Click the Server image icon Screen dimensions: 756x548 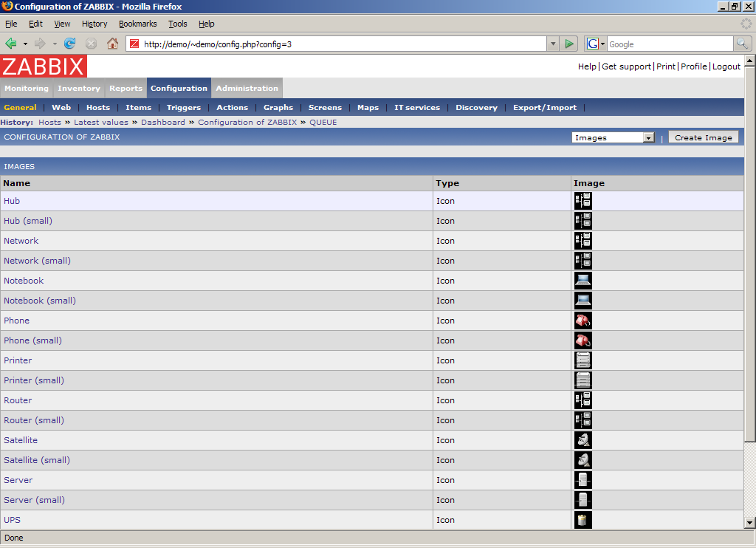point(583,480)
